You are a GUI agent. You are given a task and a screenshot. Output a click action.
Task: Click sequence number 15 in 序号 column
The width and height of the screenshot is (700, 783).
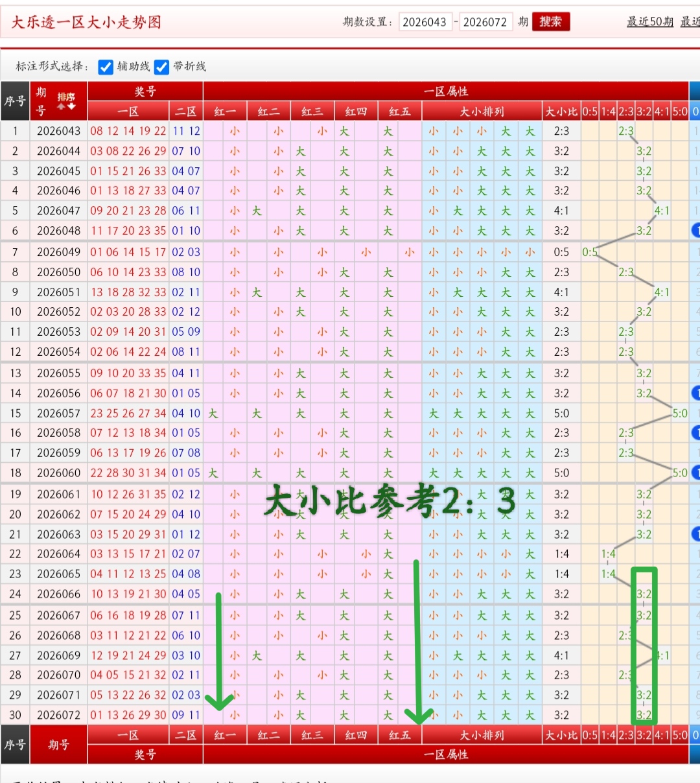[x=16, y=413]
